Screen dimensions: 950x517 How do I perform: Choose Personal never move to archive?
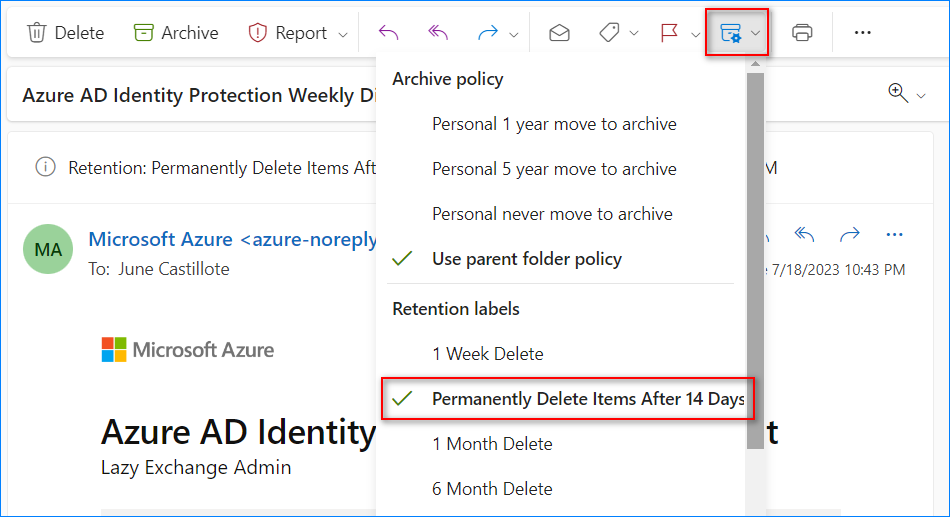click(552, 214)
